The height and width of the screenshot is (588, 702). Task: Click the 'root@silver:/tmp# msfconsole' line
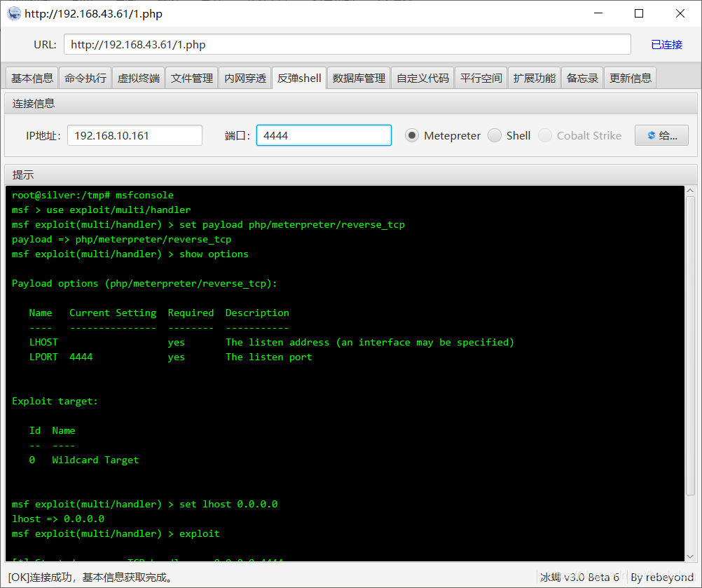click(92, 195)
